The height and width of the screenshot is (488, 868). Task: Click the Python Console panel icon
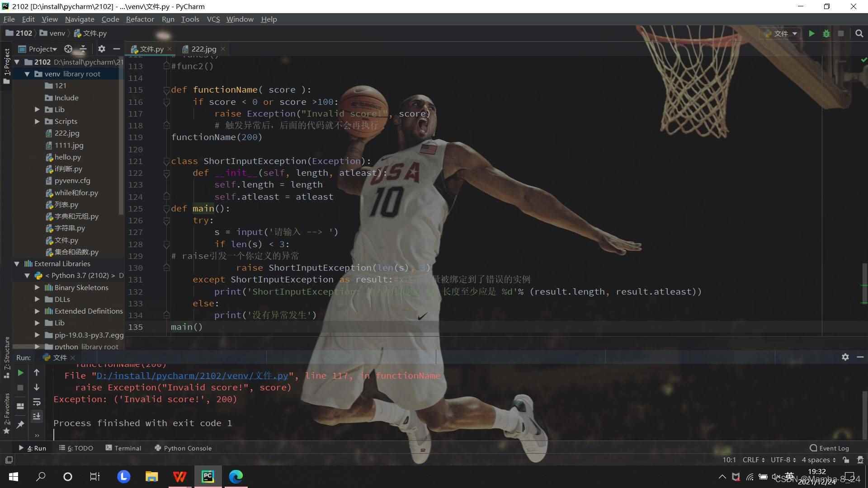point(188,448)
